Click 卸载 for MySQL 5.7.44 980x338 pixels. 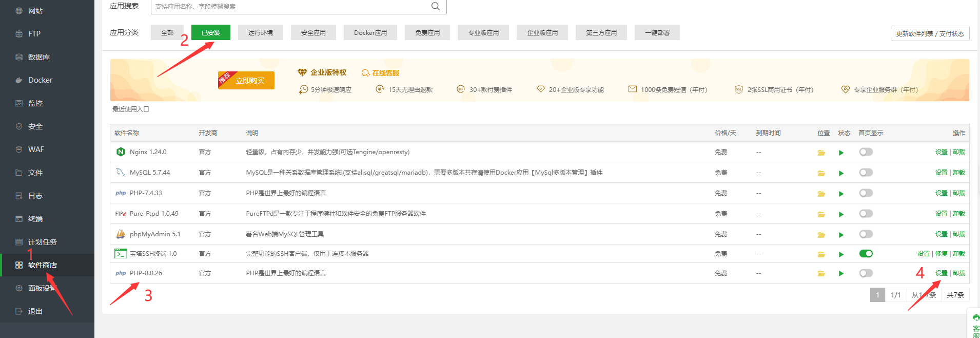959,173
